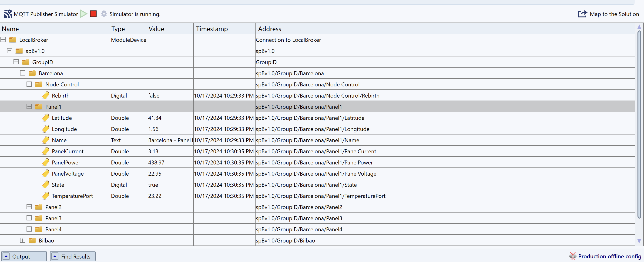The height and width of the screenshot is (262, 644).
Task: Click the Node Control folder icon
Action: (x=38, y=85)
